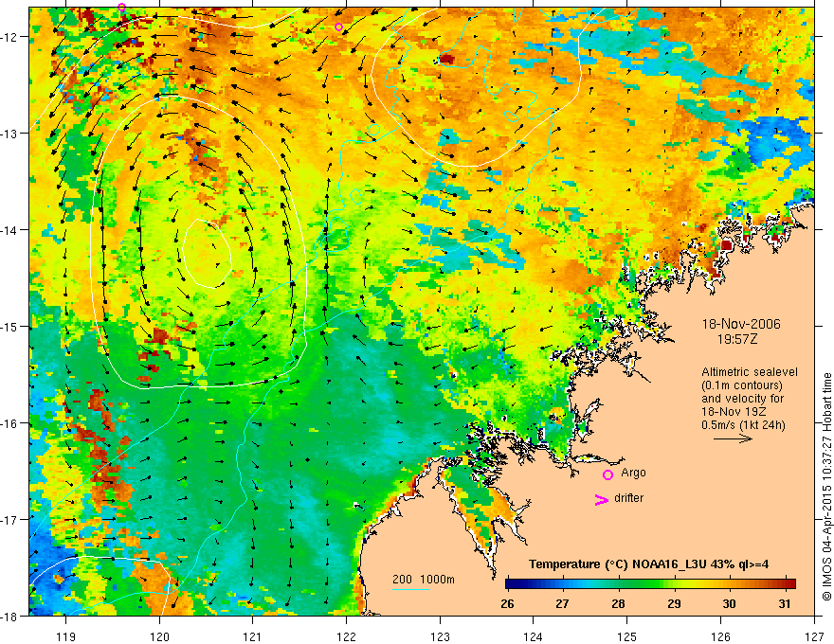Click the "and velocity for" legend line
Viewport: 834px width, 644px height.
point(742,399)
